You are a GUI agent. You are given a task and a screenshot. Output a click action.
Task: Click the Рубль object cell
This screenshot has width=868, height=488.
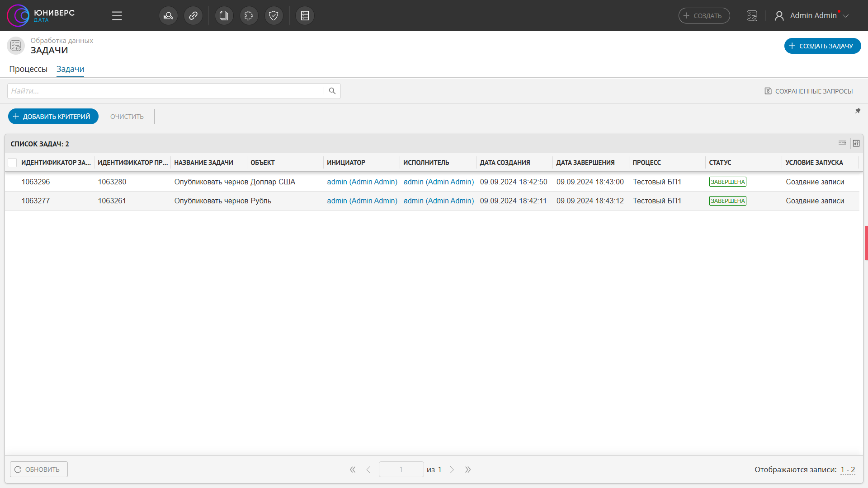(x=261, y=201)
